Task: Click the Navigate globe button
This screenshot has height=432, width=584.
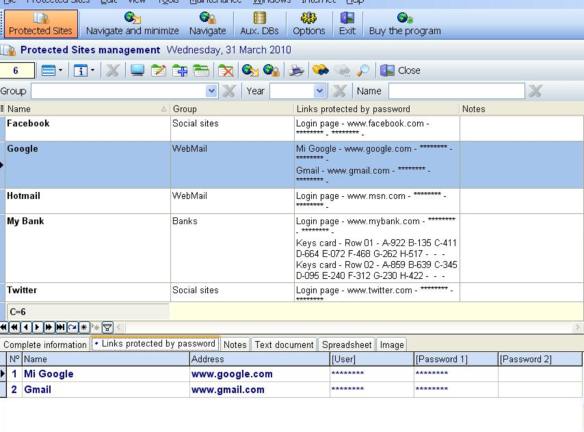Action: pos(207,24)
